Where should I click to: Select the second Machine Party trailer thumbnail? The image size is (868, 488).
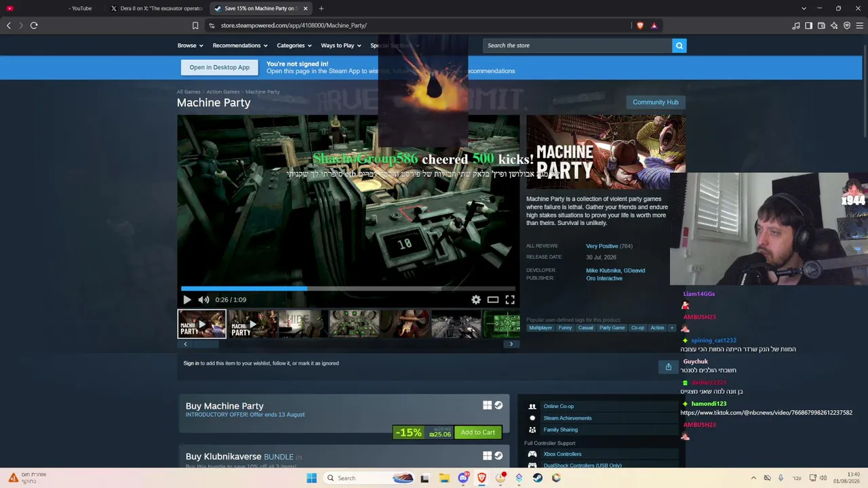[253, 324]
